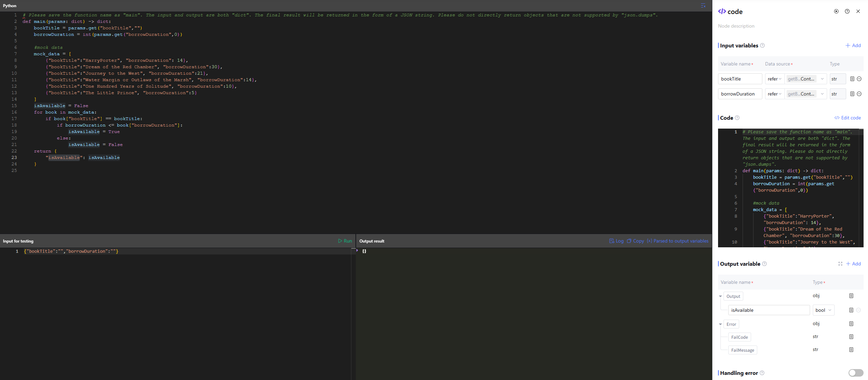
Task: Click the Run button
Action: coord(345,241)
